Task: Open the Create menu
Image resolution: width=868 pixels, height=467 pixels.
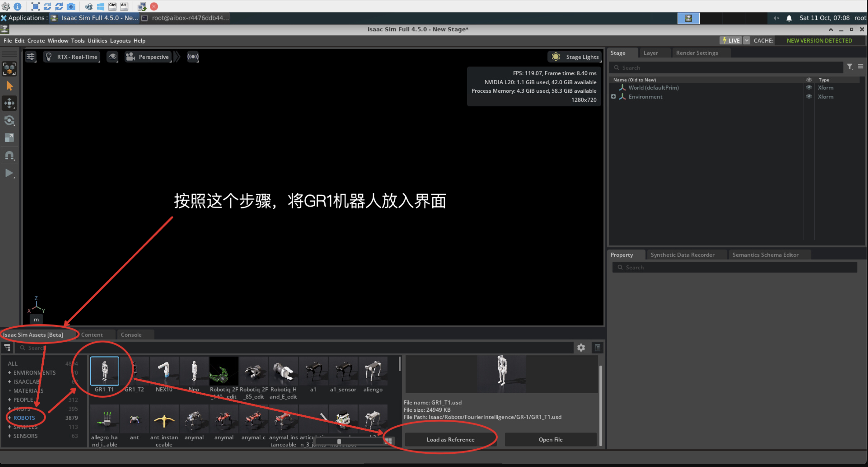Action: [36, 40]
